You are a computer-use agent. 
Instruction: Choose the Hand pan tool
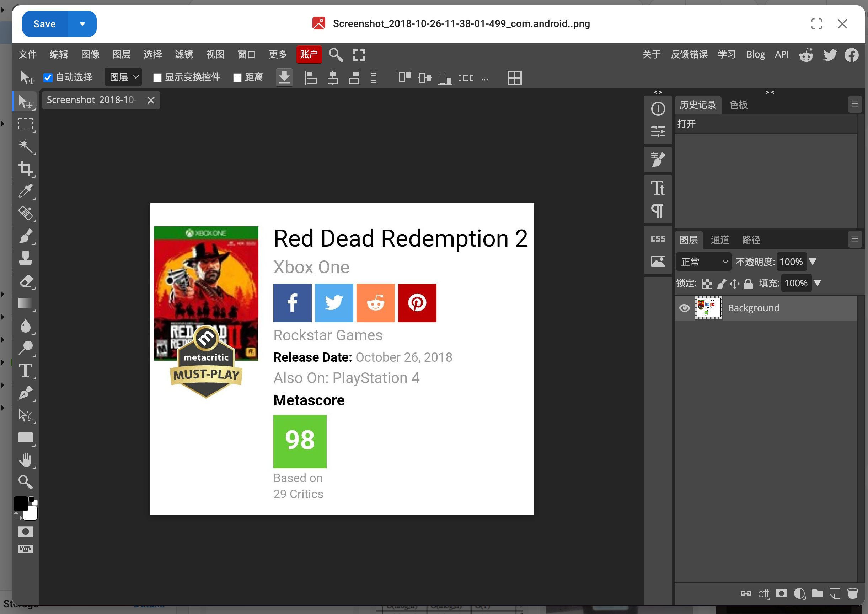[x=26, y=460]
